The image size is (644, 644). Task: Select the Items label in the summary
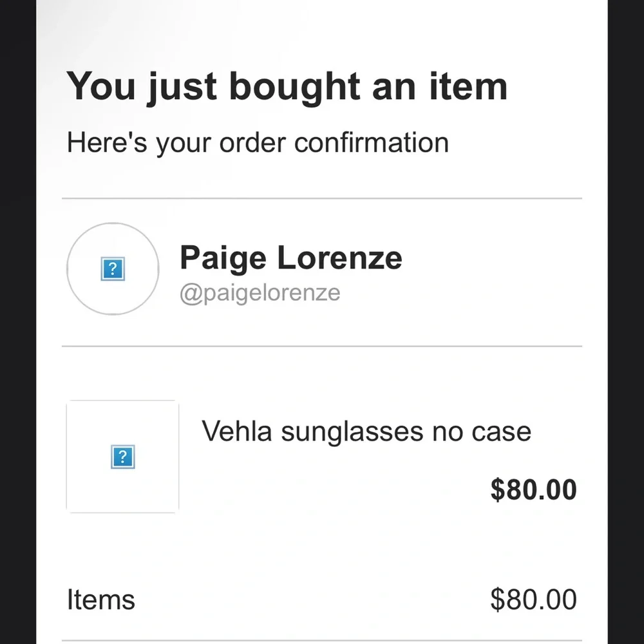pos(100,600)
